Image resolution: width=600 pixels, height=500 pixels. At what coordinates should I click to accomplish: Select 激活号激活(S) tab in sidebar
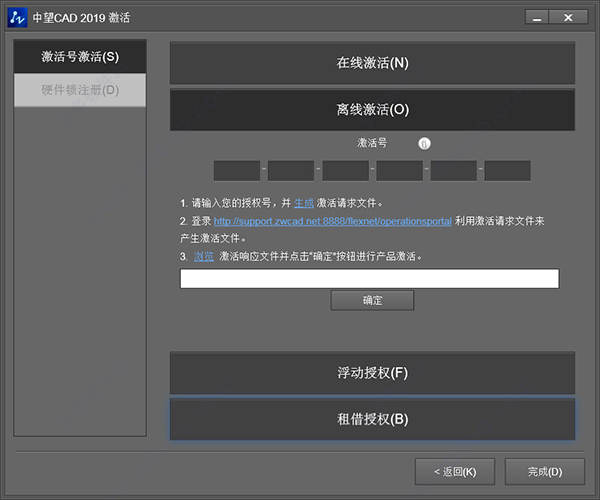pyautogui.click(x=80, y=57)
